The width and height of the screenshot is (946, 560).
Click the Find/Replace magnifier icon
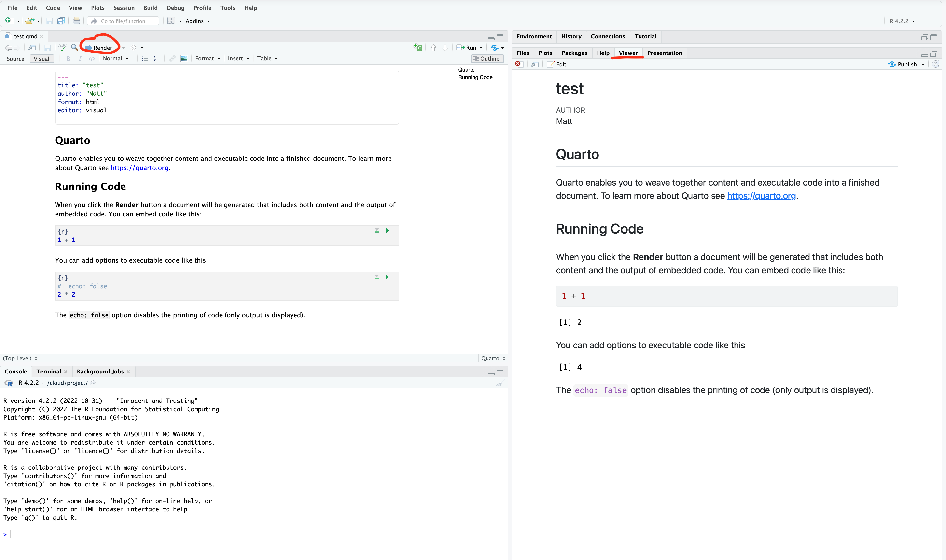[x=74, y=48]
